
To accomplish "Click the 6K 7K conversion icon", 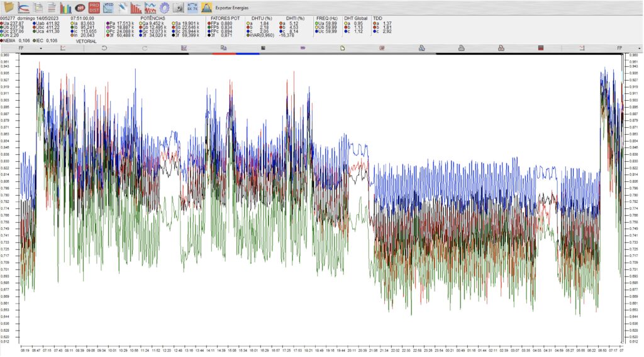I will pyautogui.click(x=192, y=8).
